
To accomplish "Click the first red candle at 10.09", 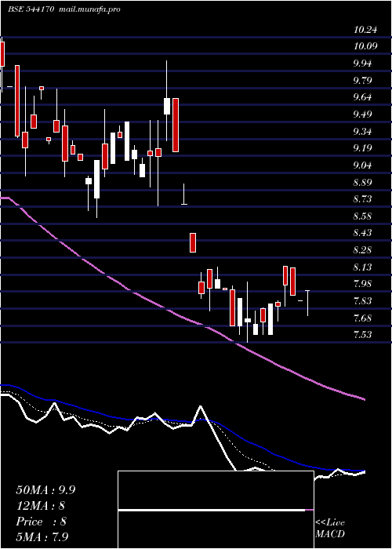I will [2, 54].
